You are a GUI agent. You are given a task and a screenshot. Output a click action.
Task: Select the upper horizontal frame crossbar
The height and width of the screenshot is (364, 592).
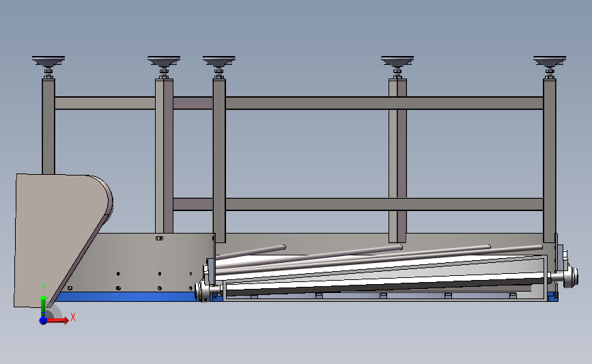click(x=298, y=103)
